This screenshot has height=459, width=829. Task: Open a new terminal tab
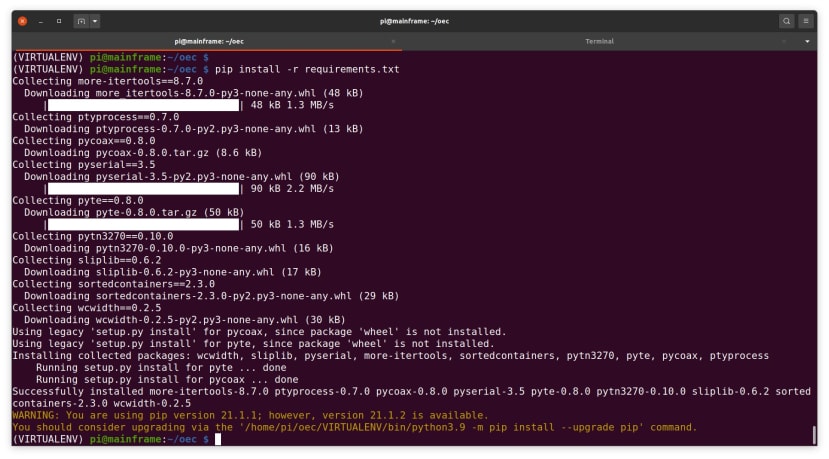coord(81,21)
